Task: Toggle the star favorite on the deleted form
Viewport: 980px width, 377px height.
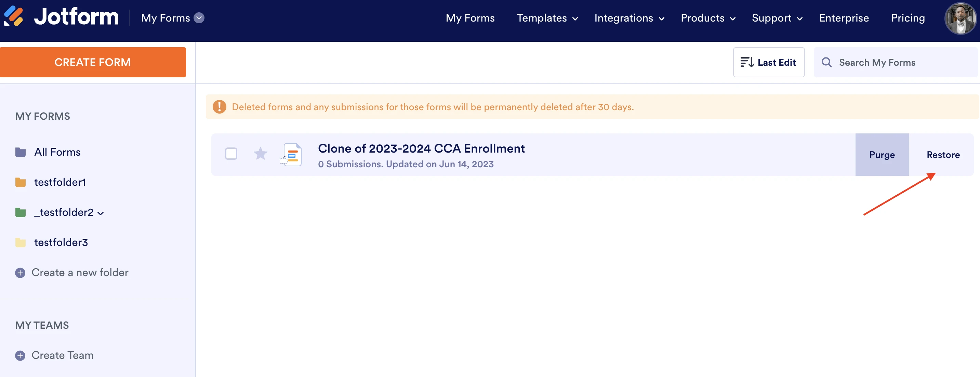Action: 260,154
